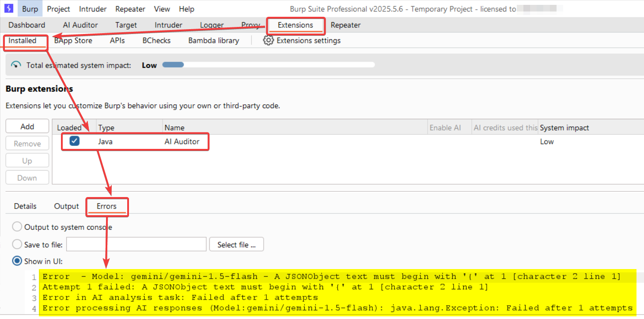Open the Details tab

coord(25,206)
